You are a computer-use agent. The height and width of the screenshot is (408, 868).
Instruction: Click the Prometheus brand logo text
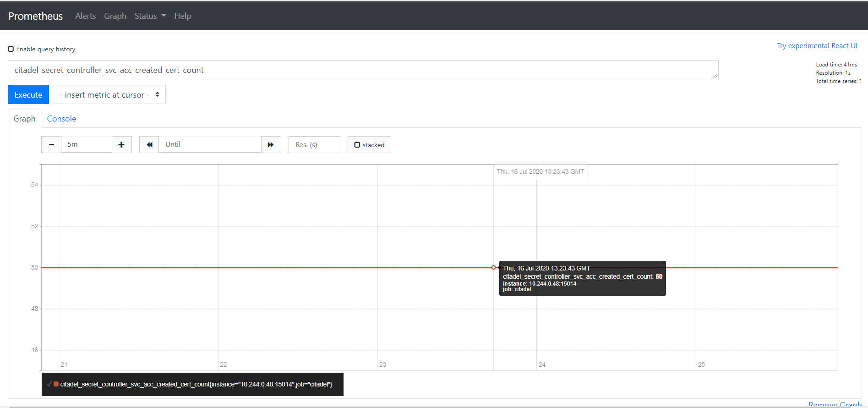point(36,16)
